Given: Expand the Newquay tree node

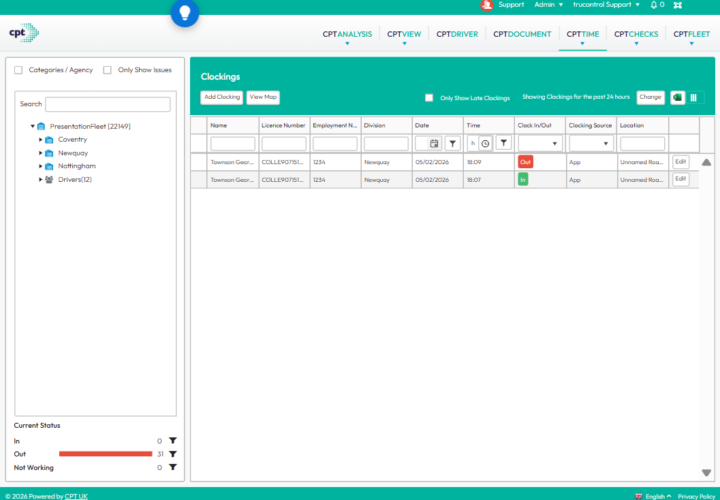Looking at the screenshot, I should (40, 153).
